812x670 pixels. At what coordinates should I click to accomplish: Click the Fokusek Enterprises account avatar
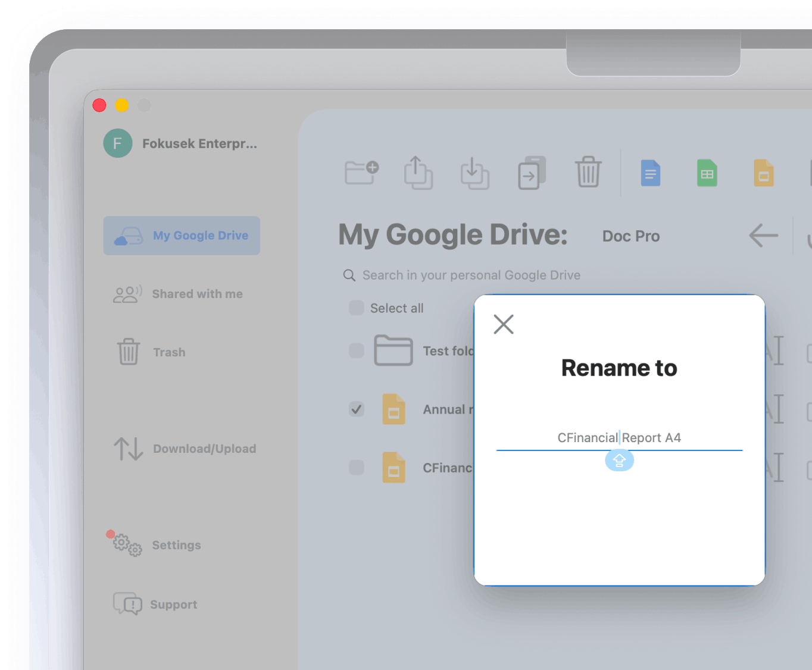[x=117, y=143]
